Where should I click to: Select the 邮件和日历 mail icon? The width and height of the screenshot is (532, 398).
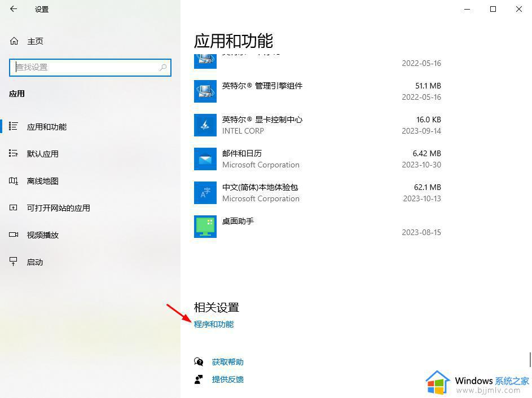[x=205, y=159]
